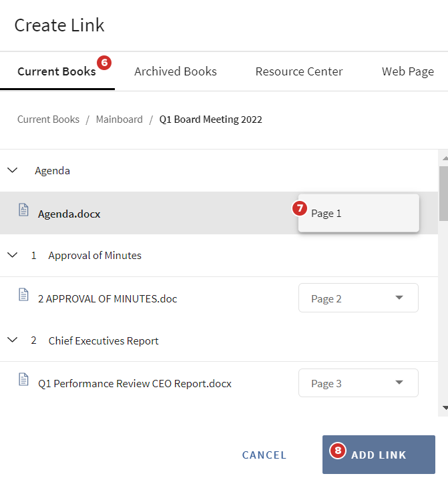Screen dimensions: 448x484
Task: Open the Resource Center tab
Action: pos(299,71)
